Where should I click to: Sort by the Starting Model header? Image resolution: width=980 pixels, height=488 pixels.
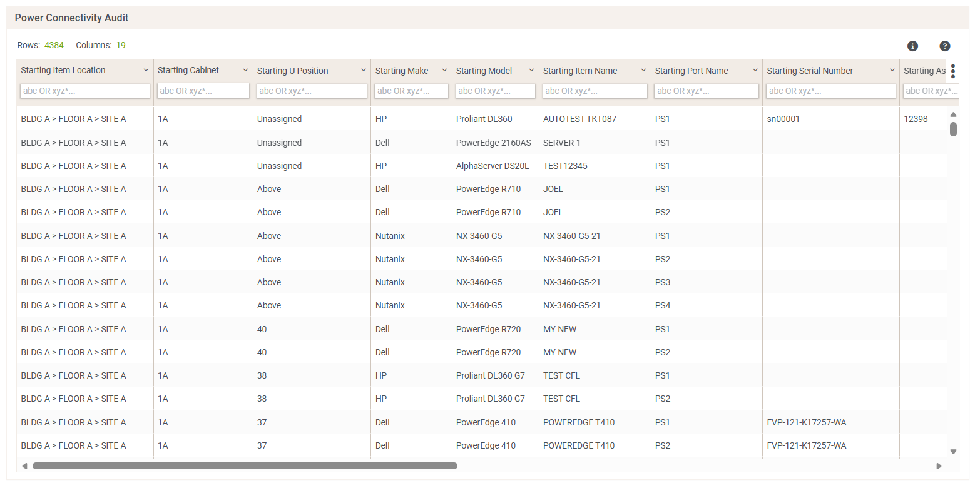point(484,71)
